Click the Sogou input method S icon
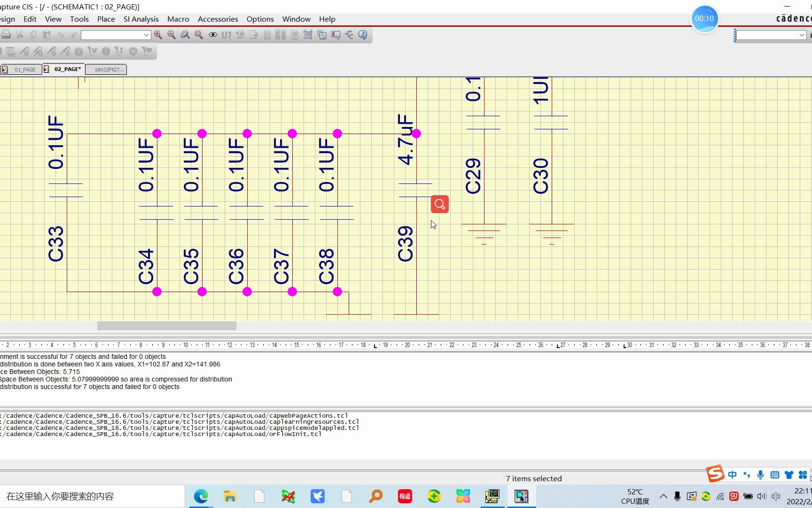This screenshot has height=508, width=812. coord(715,474)
